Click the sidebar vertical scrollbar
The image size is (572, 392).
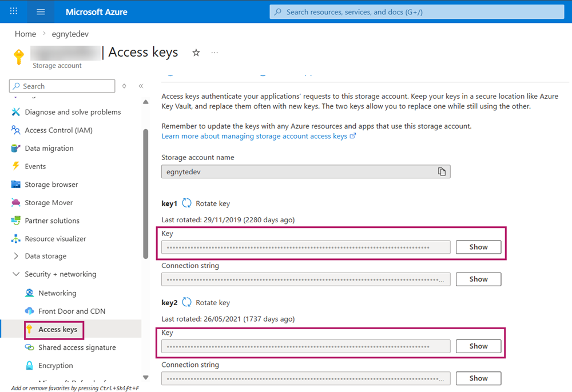(x=145, y=194)
